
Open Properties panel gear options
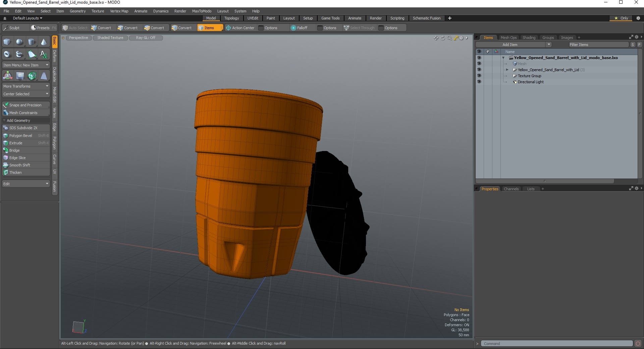coord(636,189)
